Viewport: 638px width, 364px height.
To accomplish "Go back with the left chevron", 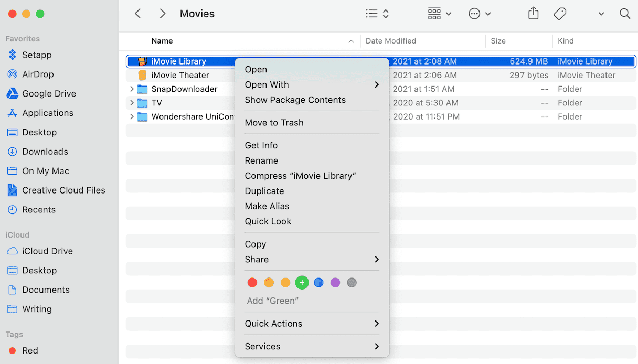I will tap(138, 14).
